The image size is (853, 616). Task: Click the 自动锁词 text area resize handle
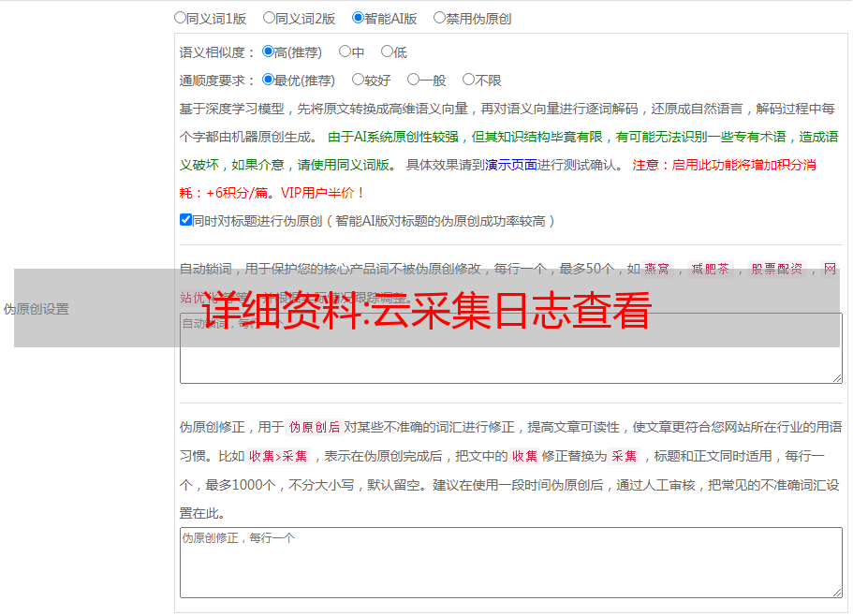(836, 377)
